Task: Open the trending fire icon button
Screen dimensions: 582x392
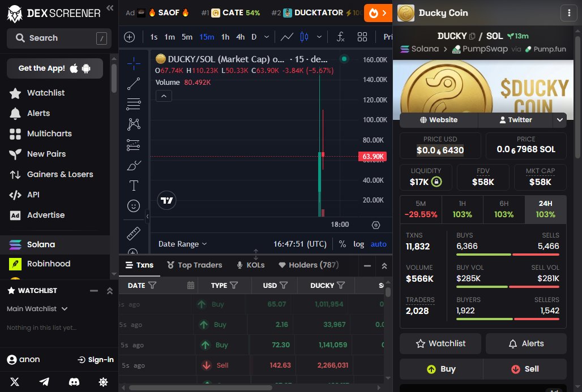Action: [378, 13]
